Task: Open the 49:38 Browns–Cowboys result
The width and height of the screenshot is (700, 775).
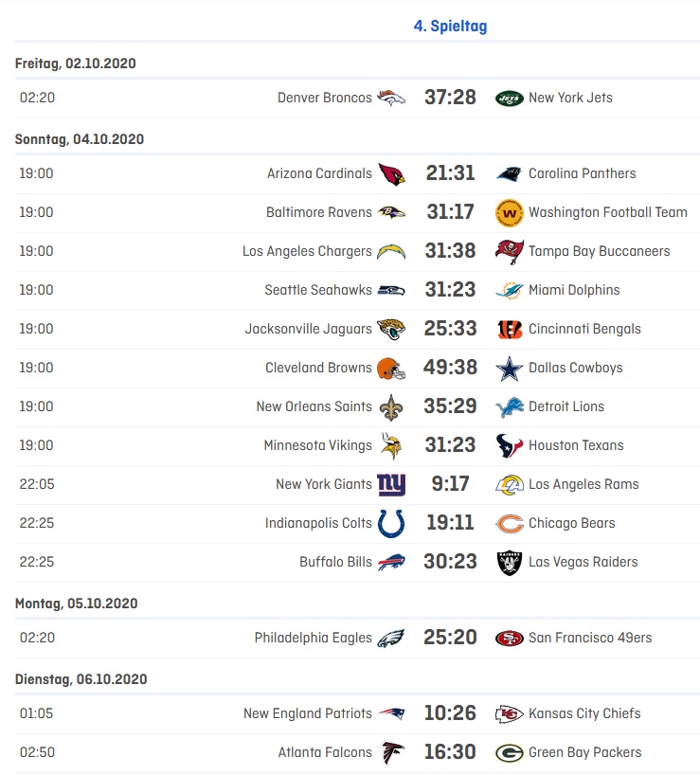Action: [450, 369]
